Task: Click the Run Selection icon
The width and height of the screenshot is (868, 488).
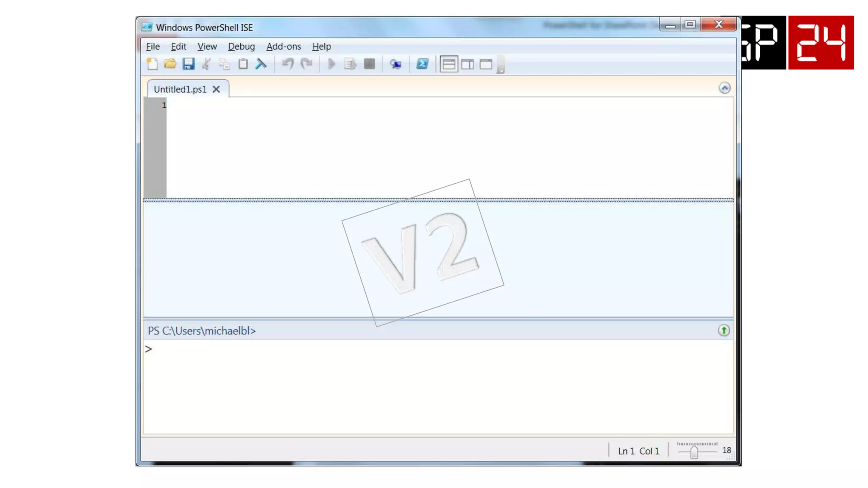Action: 350,64
